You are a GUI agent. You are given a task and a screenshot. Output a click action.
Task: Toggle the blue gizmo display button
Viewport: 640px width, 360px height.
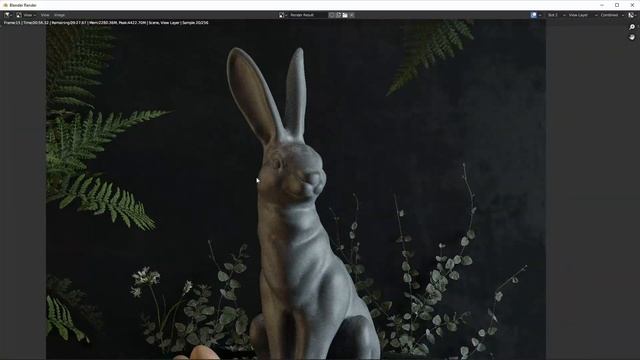[x=533, y=15]
